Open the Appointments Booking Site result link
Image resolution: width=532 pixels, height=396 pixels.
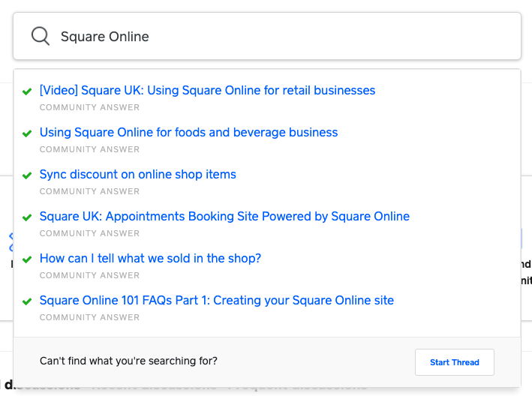click(224, 217)
